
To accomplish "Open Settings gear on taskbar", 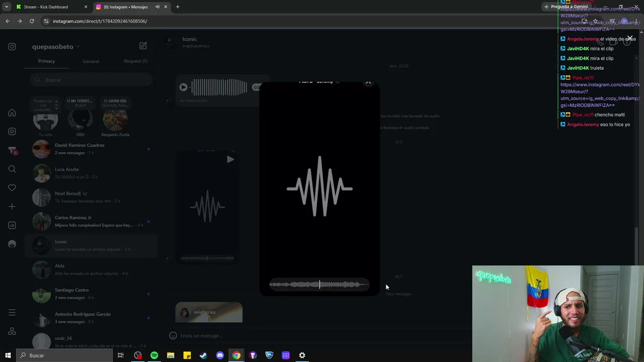I will (x=302, y=355).
